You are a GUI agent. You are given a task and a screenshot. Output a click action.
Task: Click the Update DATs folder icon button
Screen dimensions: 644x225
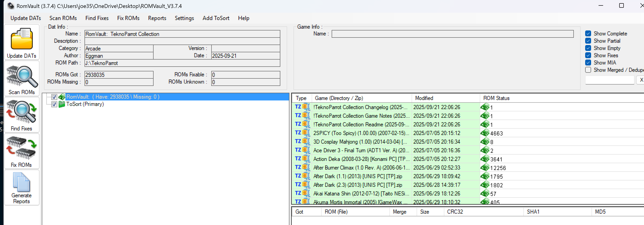[x=22, y=42]
